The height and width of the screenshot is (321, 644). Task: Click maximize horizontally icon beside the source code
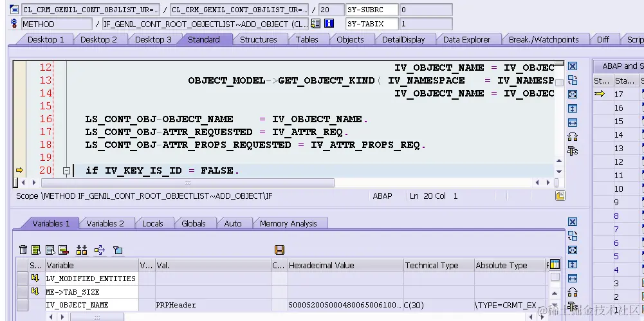(x=573, y=122)
